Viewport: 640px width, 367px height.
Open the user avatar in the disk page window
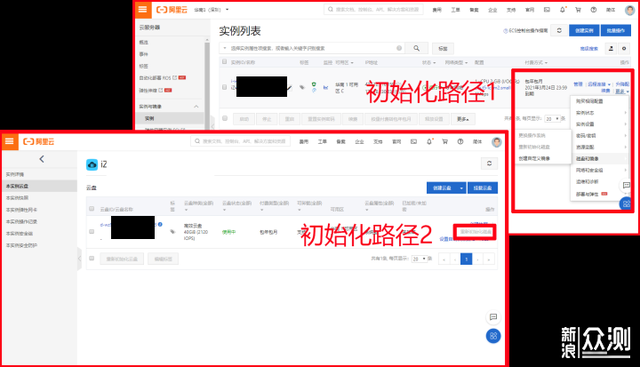click(x=497, y=142)
